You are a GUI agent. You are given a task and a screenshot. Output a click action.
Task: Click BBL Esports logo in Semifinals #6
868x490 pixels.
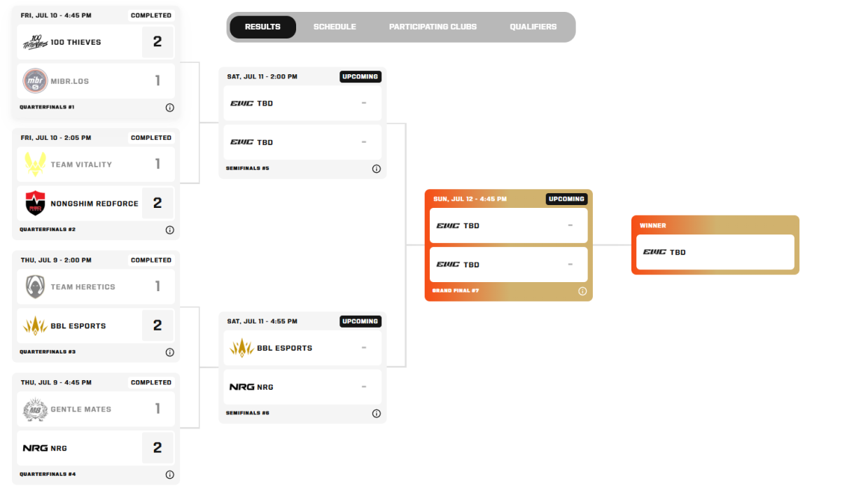(x=241, y=348)
